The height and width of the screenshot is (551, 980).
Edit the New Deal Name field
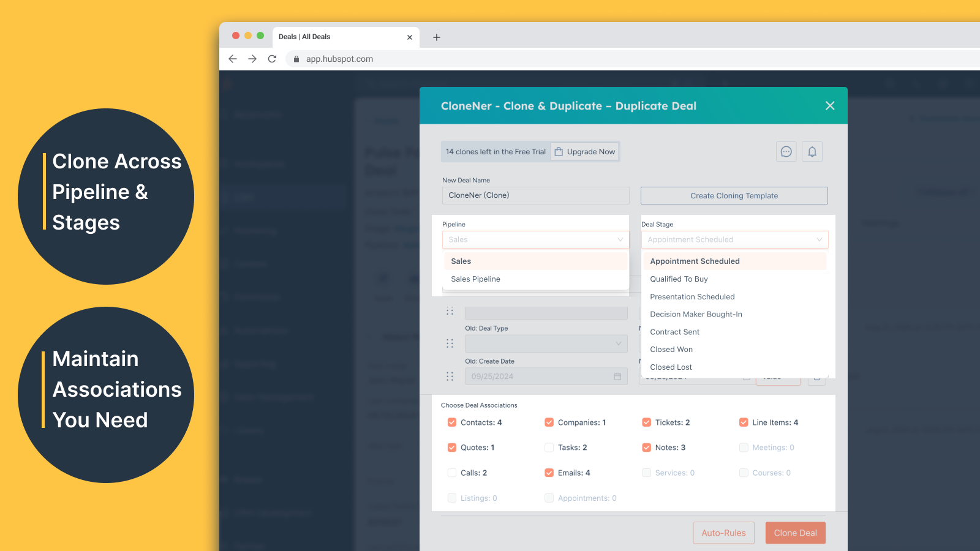(535, 195)
